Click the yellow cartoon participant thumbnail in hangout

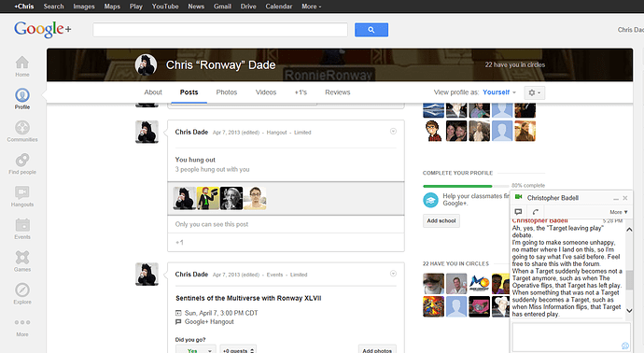tap(208, 198)
